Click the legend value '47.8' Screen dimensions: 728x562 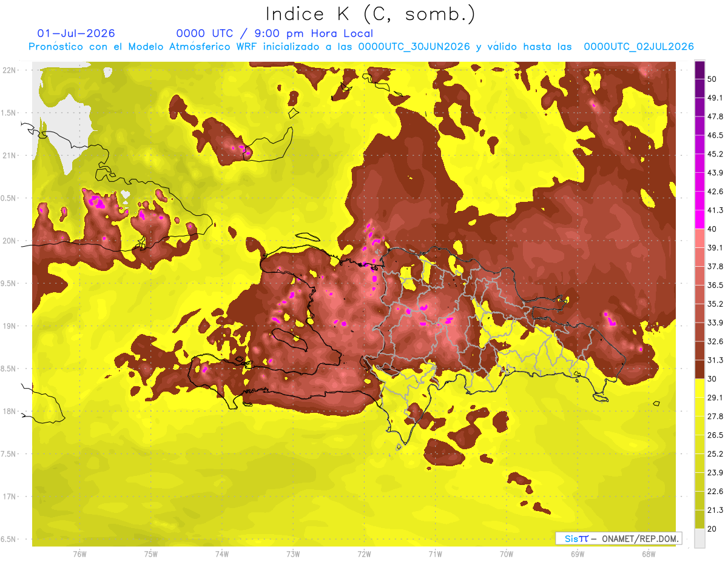[715, 116]
